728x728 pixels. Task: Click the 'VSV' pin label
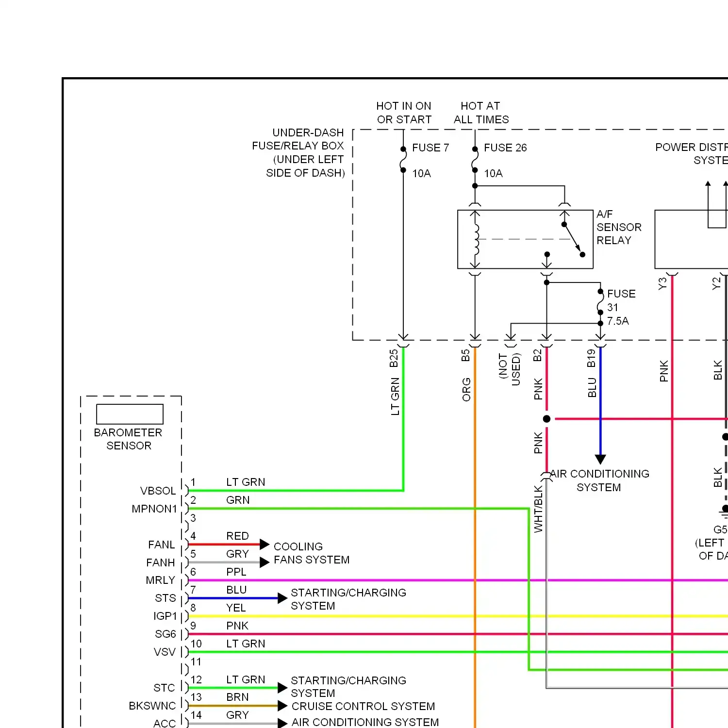(x=165, y=652)
